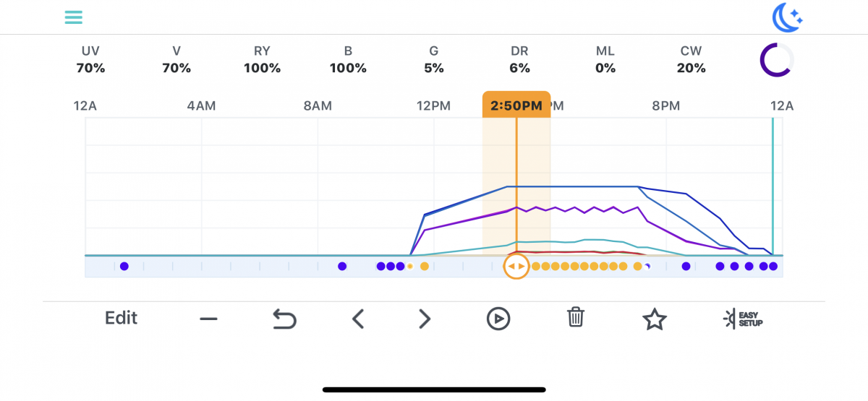
Task: Toggle the night mode moon icon
Action: [x=787, y=17]
